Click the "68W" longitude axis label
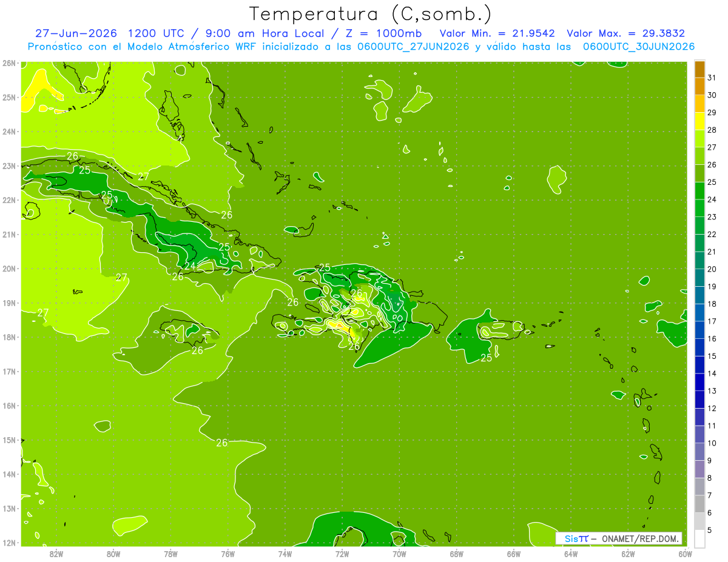The height and width of the screenshot is (562, 728). (456, 554)
